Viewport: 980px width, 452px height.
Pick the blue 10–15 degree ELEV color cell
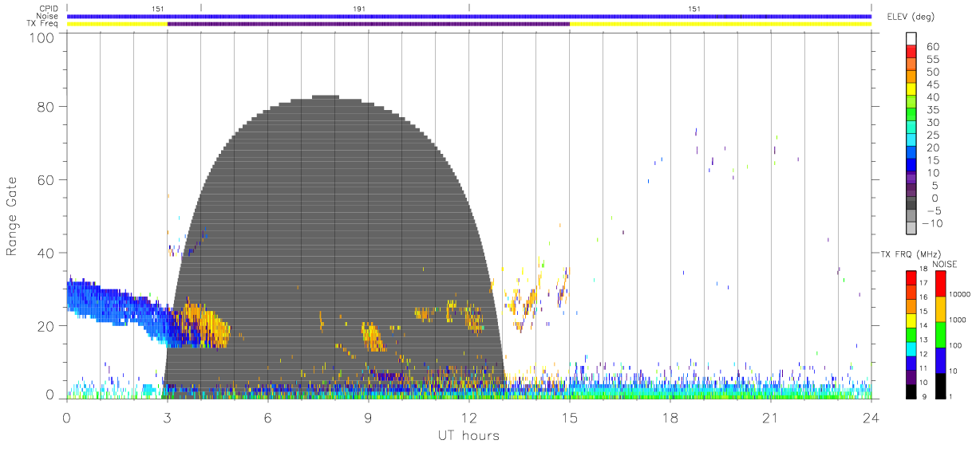911,167
